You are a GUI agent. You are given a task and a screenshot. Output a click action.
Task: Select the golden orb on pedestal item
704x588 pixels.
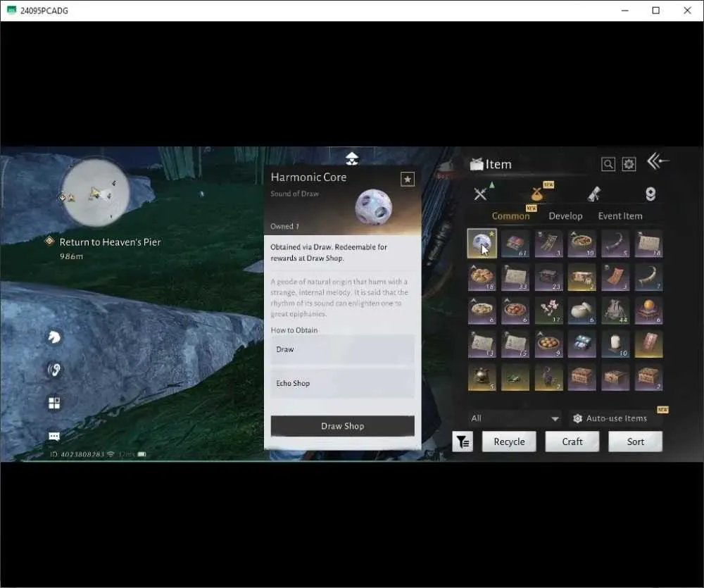648,311
